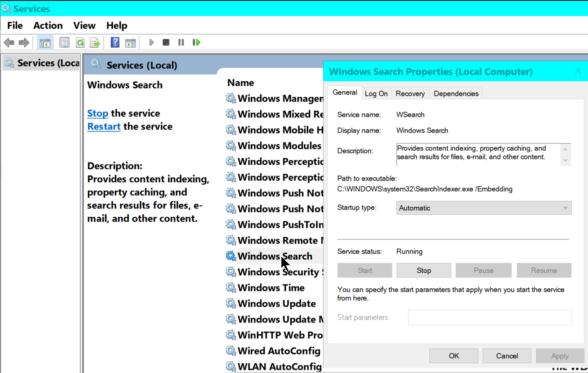
Task: Click gear icon beside Wired AutoConfig
Action: coord(231,351)
